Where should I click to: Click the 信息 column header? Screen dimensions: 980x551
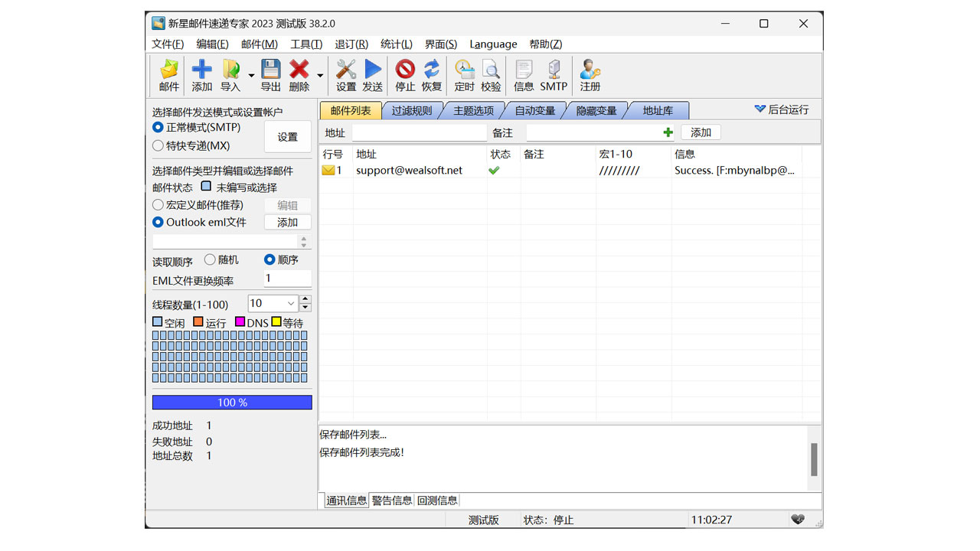point(737,155)
